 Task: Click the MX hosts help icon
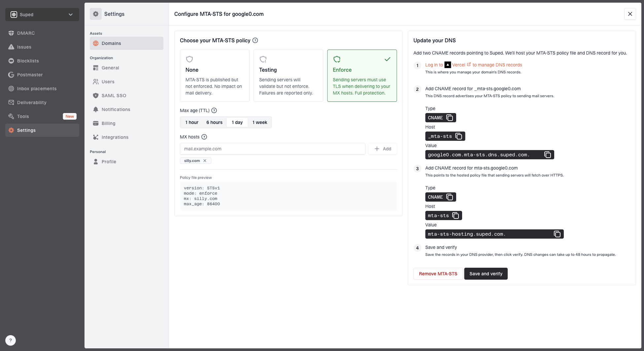pyautogui.click(x=204, y=137)
